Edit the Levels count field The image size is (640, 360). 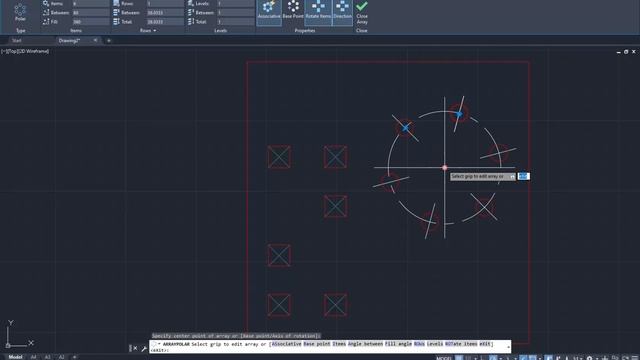(x=236, y=4)
